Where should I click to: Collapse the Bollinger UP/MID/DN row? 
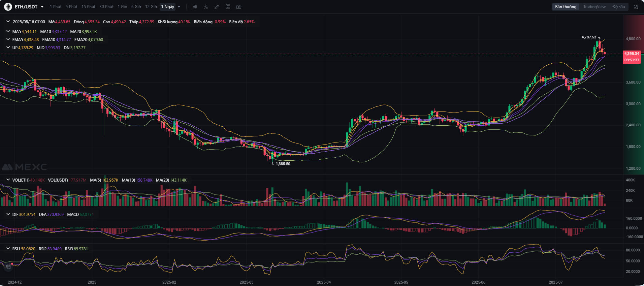pos(8,47)
